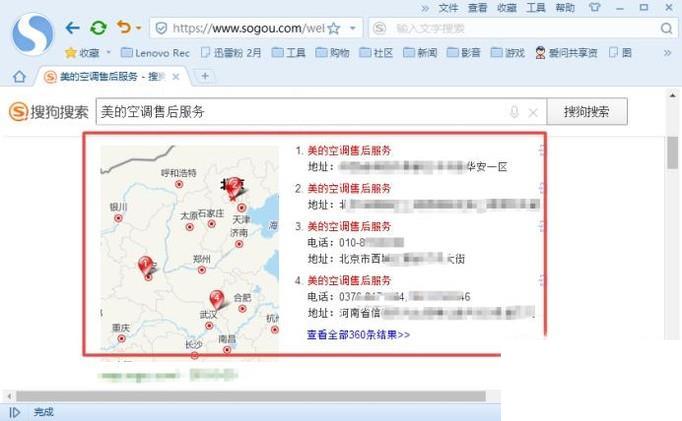Image resolution: width=682 pixels, height=421 pixels.
Task: Click the horizontal scrollbar at page bottom
Action: (x=251, y=396)
